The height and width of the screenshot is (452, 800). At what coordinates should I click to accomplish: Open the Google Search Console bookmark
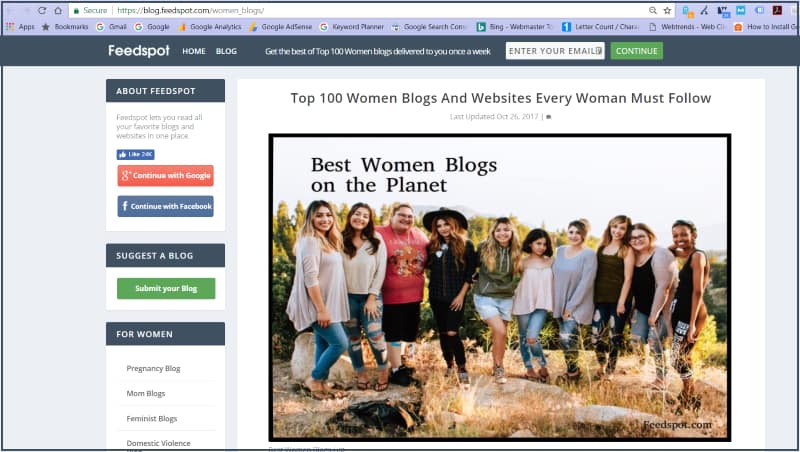point(429,27)
